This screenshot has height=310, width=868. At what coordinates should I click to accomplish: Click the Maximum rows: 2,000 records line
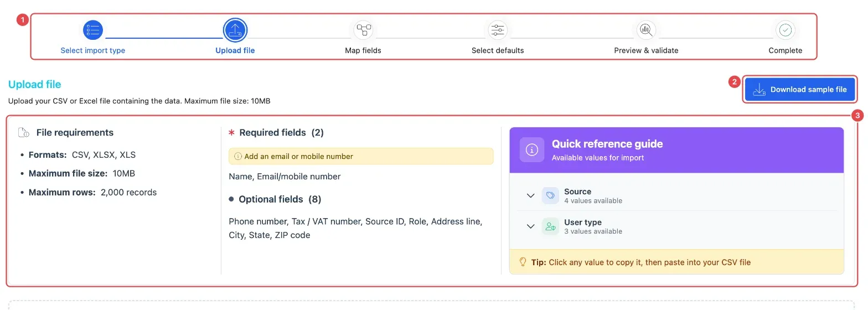click(x=92, y=193)
